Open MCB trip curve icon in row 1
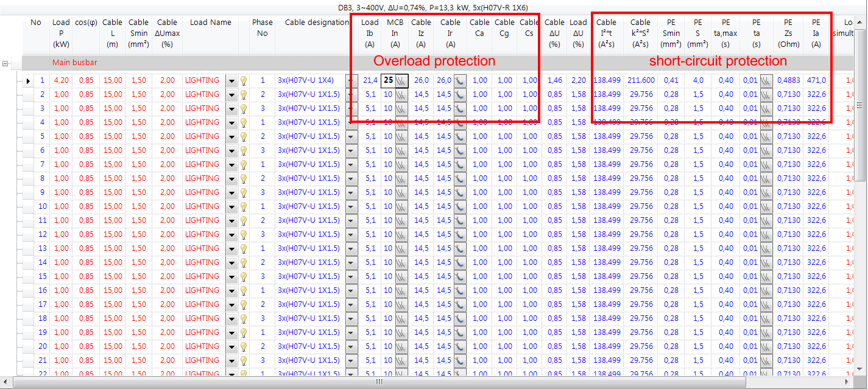868x389 pixels. pos(401,80)
